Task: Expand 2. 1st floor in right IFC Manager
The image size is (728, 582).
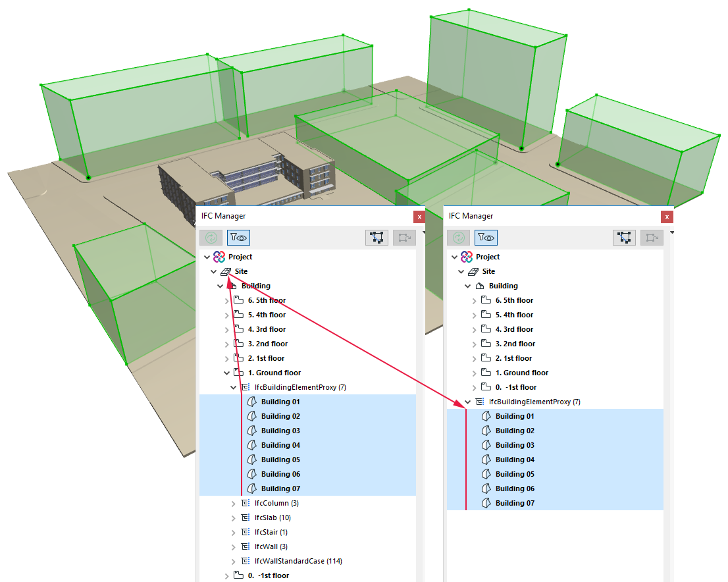Action: [474, 359]
